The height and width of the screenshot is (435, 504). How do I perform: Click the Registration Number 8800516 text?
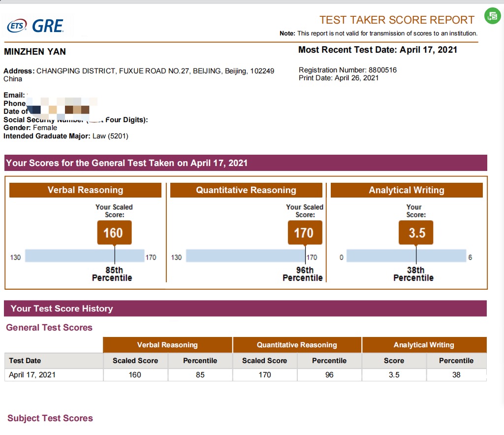click(x=347, y=70)
